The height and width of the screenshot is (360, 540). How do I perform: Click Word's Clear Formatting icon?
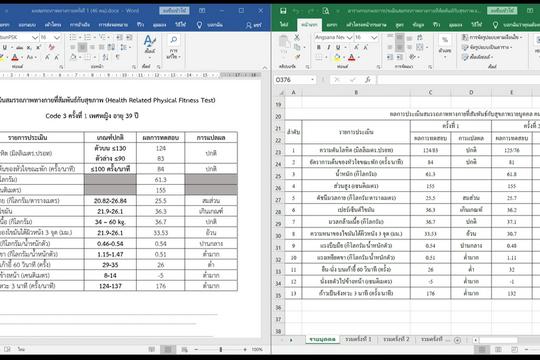pos(52,47)
